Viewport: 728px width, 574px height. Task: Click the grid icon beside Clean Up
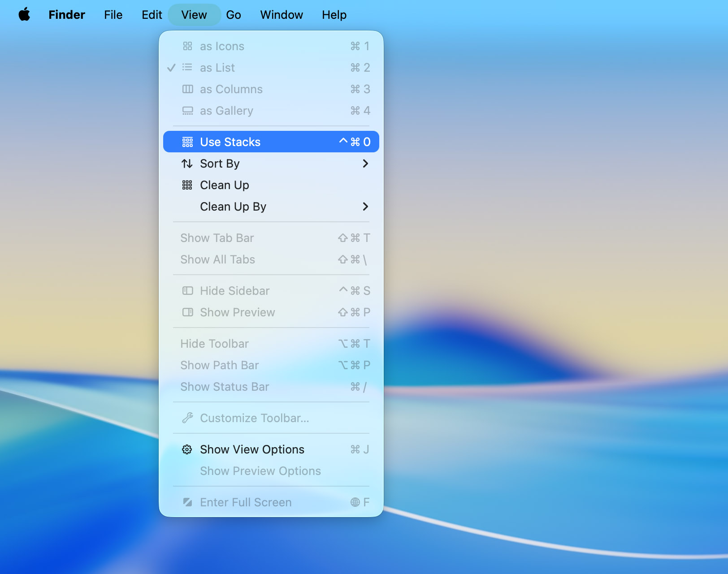tap(187, 185)
